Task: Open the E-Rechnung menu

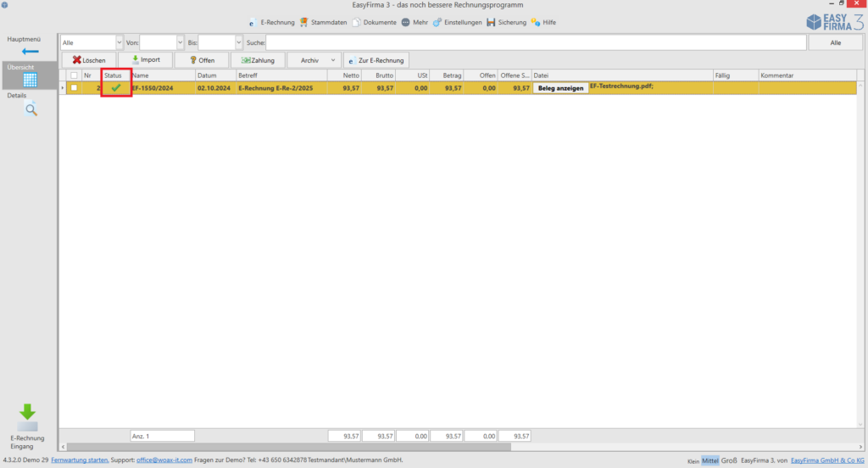Action: (x=272, y=23)
